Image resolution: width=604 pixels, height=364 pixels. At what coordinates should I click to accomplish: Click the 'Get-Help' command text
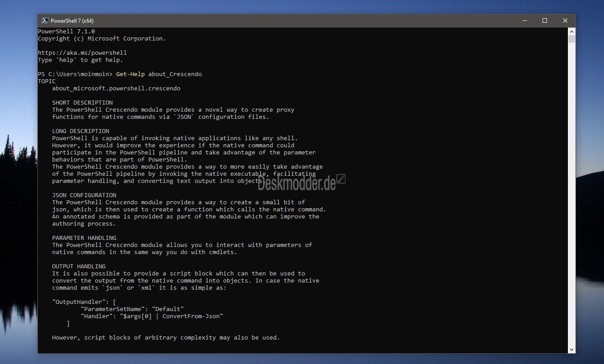[131, 74]
